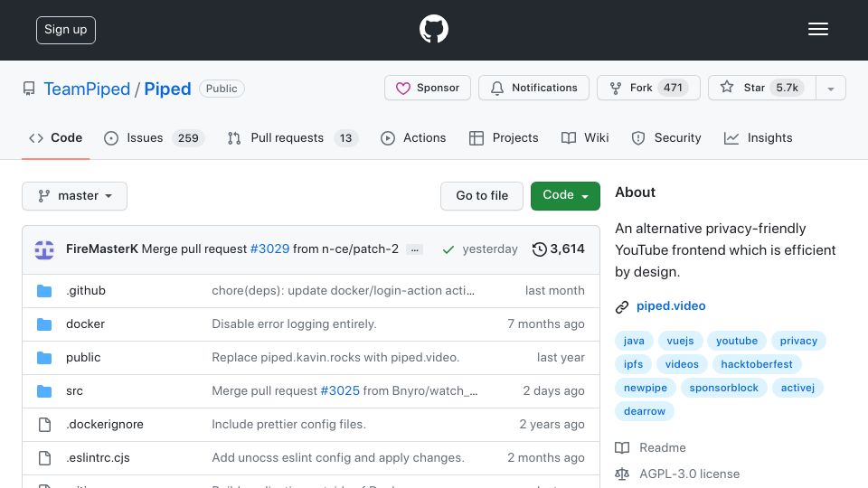Select the vuejs topic tag
Image resolution: width=868 pixels, height=488 pixels.
tap(680, 341)
